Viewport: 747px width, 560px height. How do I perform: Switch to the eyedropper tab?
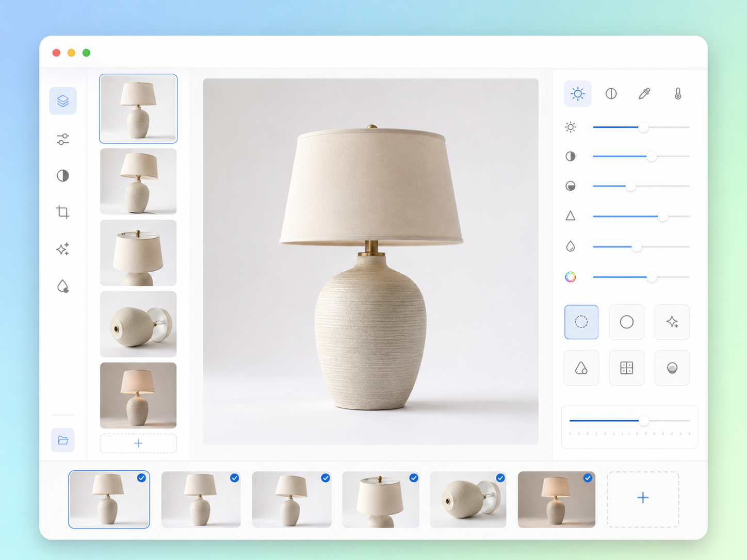coord(644,93)
